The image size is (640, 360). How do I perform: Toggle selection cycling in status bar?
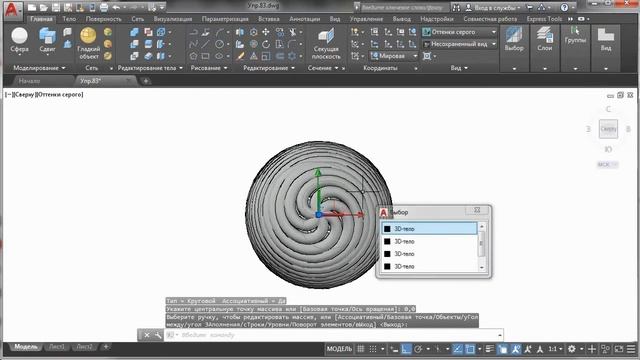pos(503,349)
